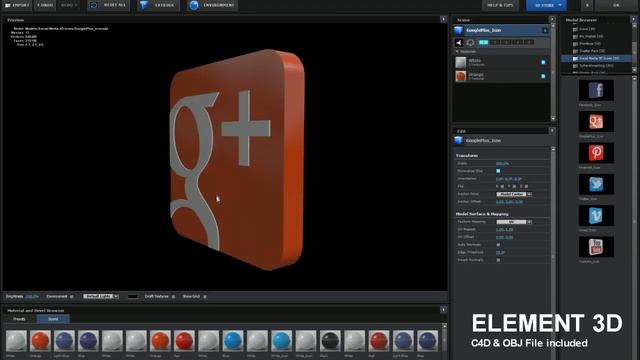The image size is (640, 360).
Task: Select the first White material sphere
Action: 16,341
